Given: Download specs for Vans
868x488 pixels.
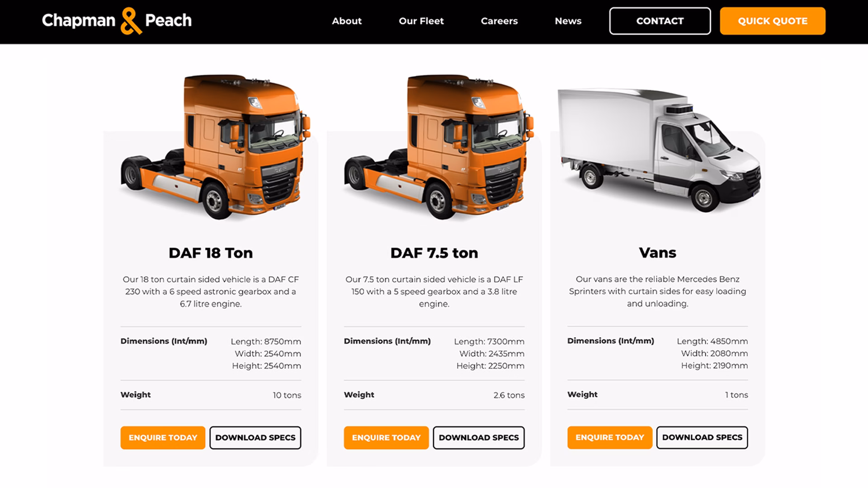Looking at the screenshot, I should coord(702,437).
